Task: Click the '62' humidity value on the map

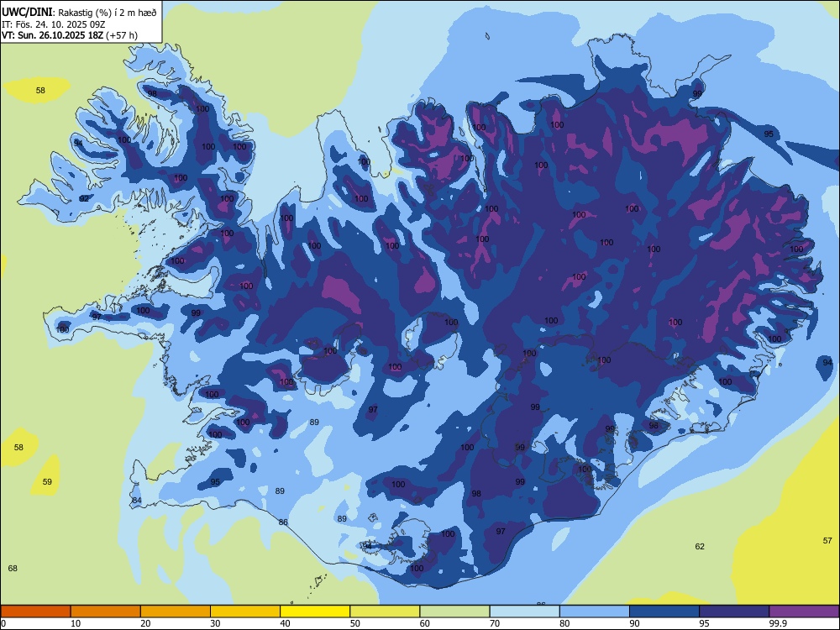Action: click(x=700, y=547)
